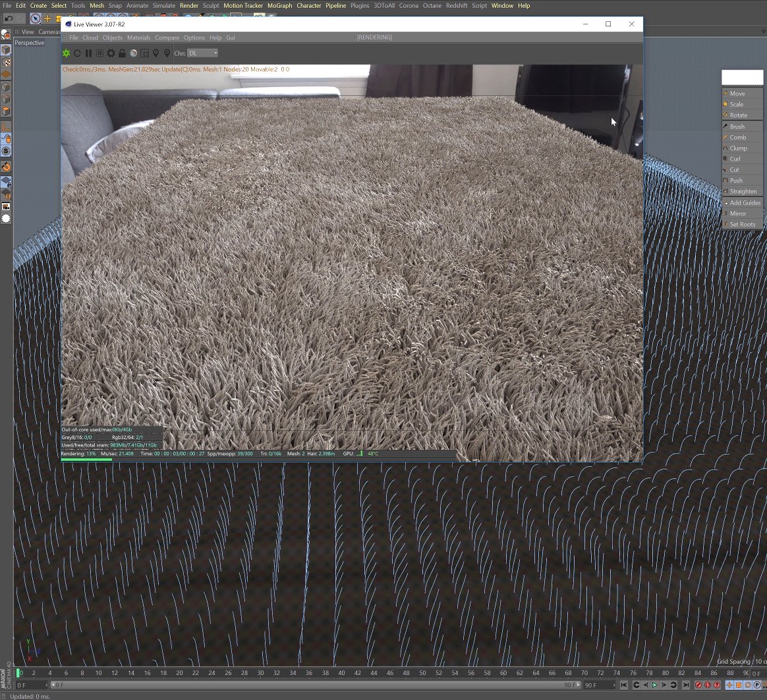Screen dimensions: 767x700
Task: Click Make Editable icon in left palette
Action: coord(6,35)
